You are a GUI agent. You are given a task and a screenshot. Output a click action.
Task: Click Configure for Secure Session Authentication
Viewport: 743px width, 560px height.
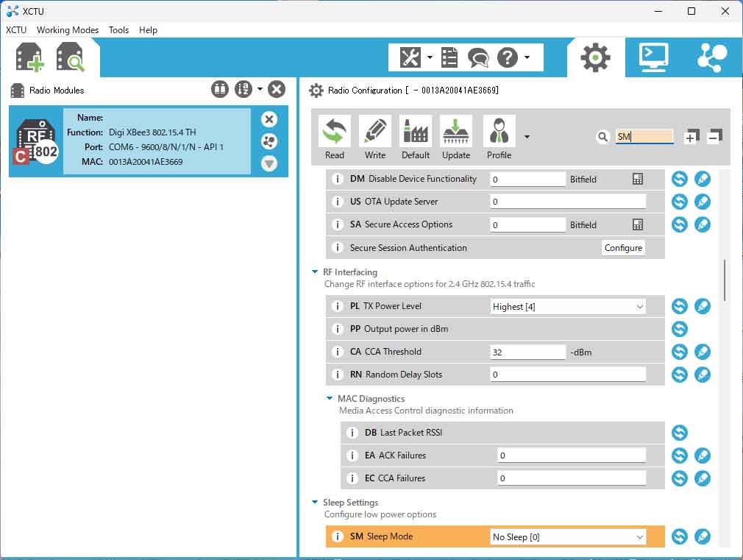(x=623, y=247)
